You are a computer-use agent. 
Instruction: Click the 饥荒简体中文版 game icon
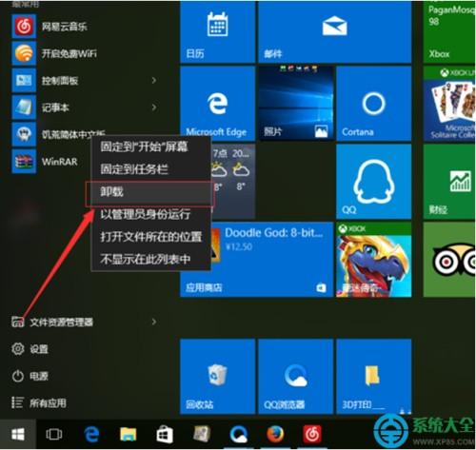point(24,134)
